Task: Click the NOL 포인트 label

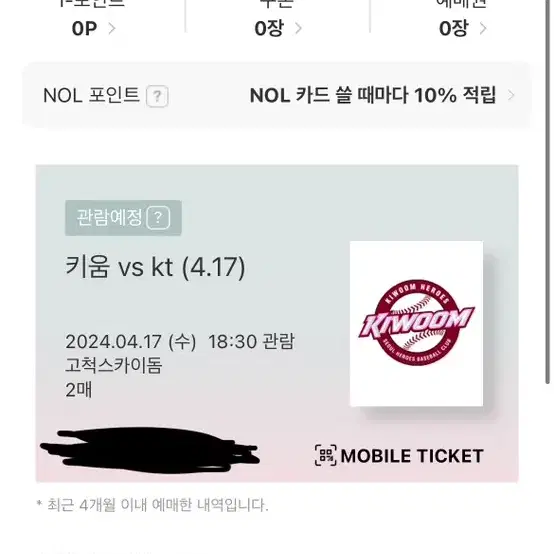Action: coord(91,95)
